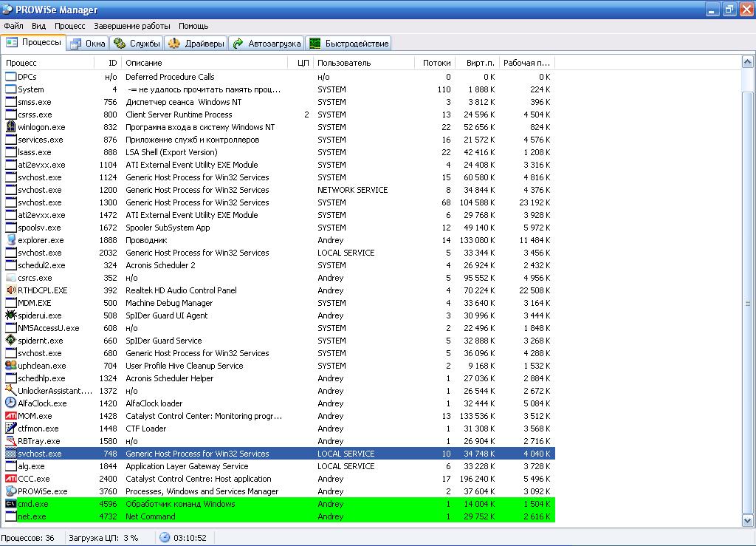Screen dimensions: 756x546
Task: Switch to the Службы tab
Action: [x=137, y=44]
